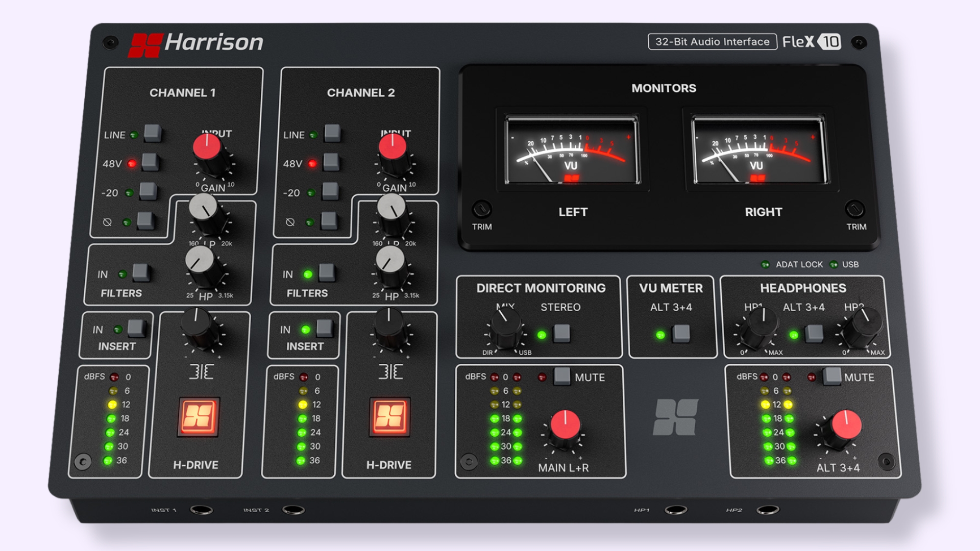Click the Channel 1 transformer symbol
Image resolution: width=980 pixels, height=551 pixels.
point(201,371)
